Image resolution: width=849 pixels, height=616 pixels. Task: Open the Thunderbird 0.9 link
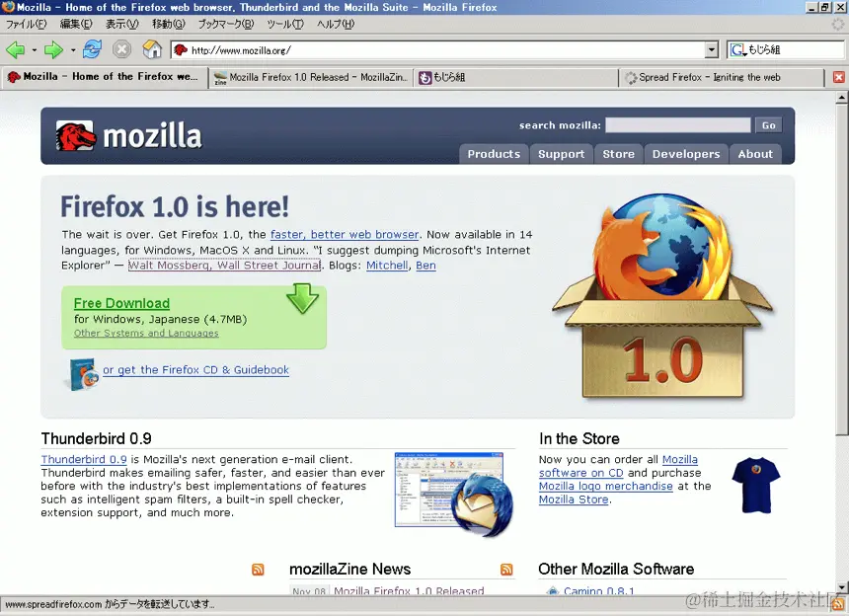click(84, 460)
